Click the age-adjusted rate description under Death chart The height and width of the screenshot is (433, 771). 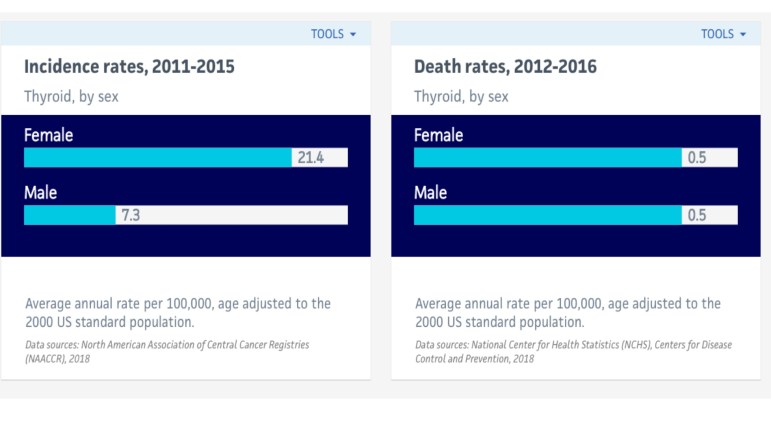(567, 312)
